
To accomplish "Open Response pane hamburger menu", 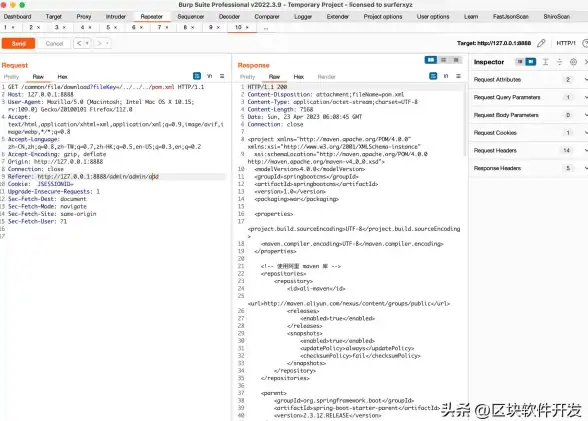I will (458, 76).
